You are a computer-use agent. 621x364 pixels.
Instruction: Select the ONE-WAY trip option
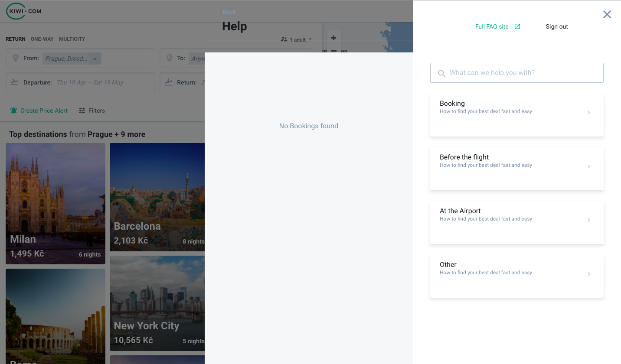[x=42, y=39]
